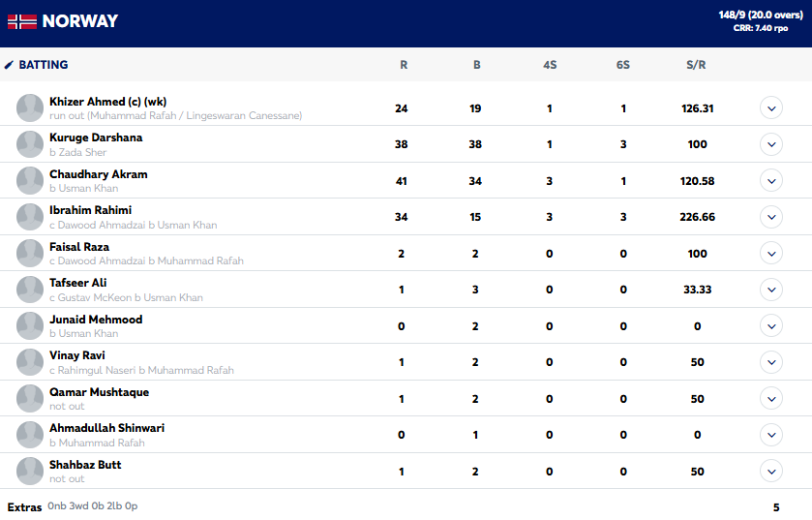The height and width of the screenshot is (520, 812).
Task: Click Ibrahim Rahimi's profile avatar
Action: pyautogui.click(x=30, y=217)
